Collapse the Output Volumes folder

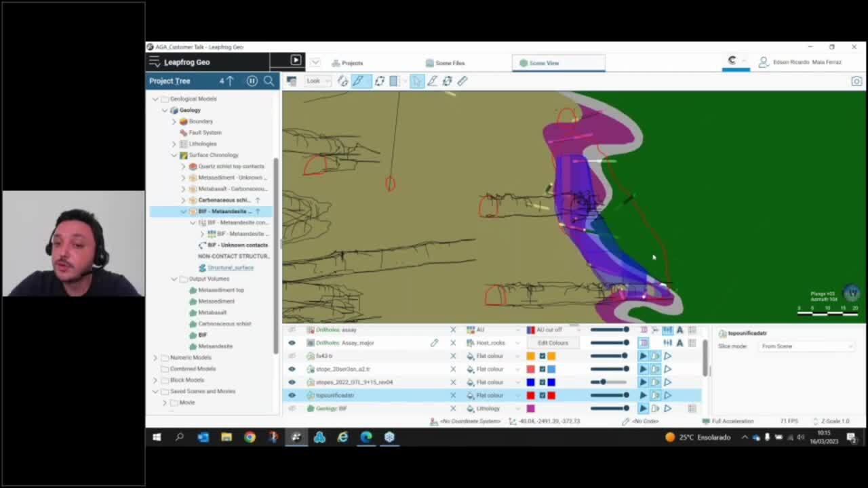(174, 279)
